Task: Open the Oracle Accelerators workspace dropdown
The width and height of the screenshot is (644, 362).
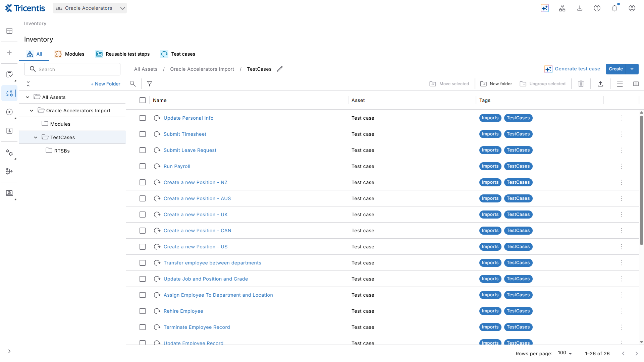Action: click(x=90, y=8)
